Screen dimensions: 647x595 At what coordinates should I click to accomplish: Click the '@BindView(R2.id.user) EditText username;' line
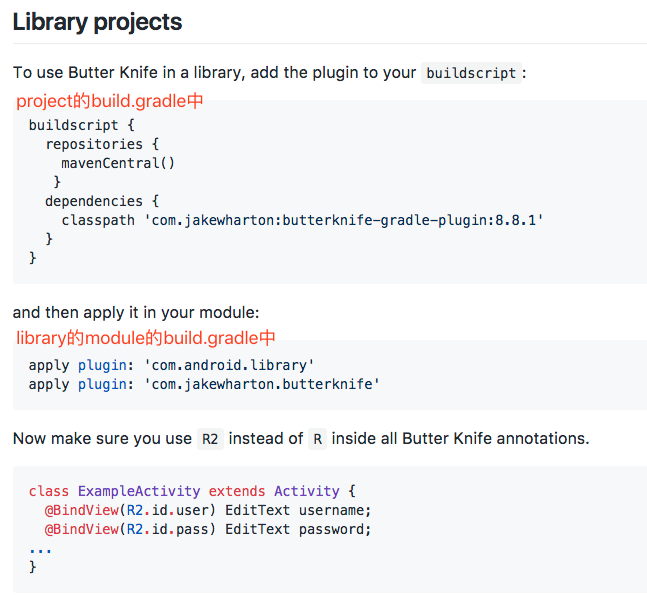click(208, 510)
